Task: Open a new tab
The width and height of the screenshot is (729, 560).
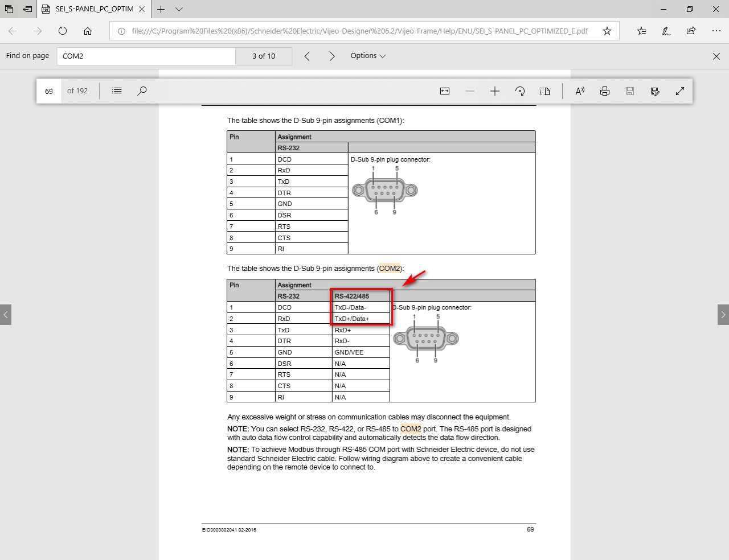Action: [x=161, y=9]
